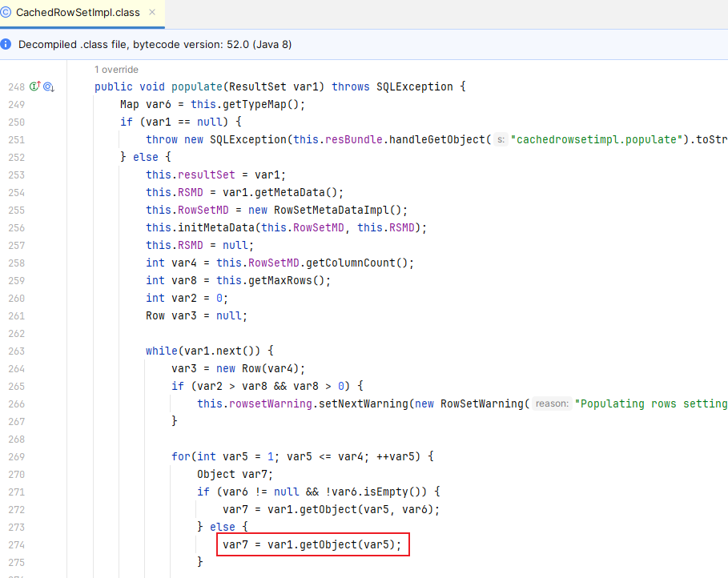Click 'else' keyword on line 252
This screenshot has height=578, width=728.
coord(146,158)
